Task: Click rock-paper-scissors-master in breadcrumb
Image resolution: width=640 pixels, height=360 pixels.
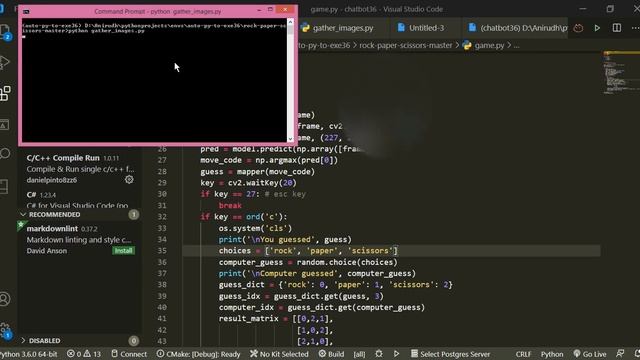Action: coord(406,45)
